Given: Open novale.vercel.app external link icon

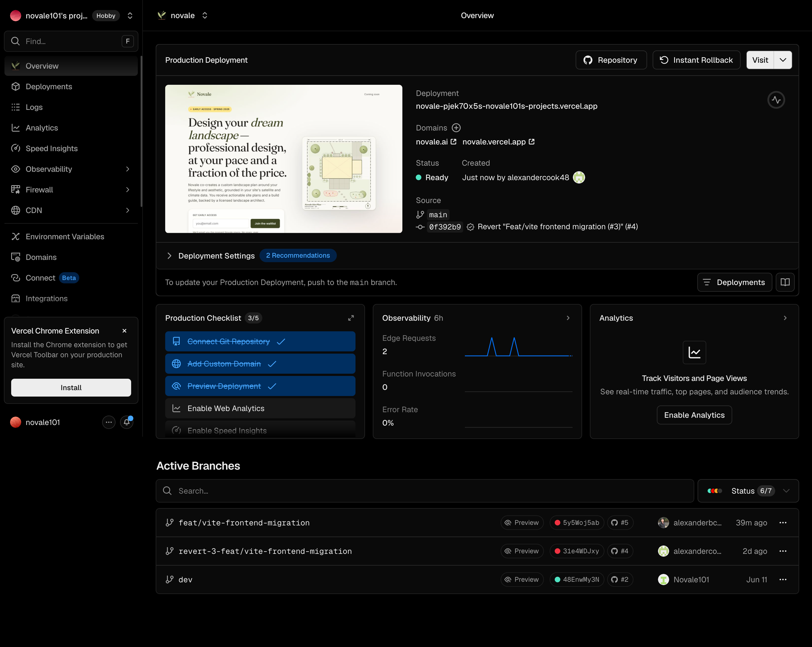Looking at the screenshot, I should click(531, 141).
